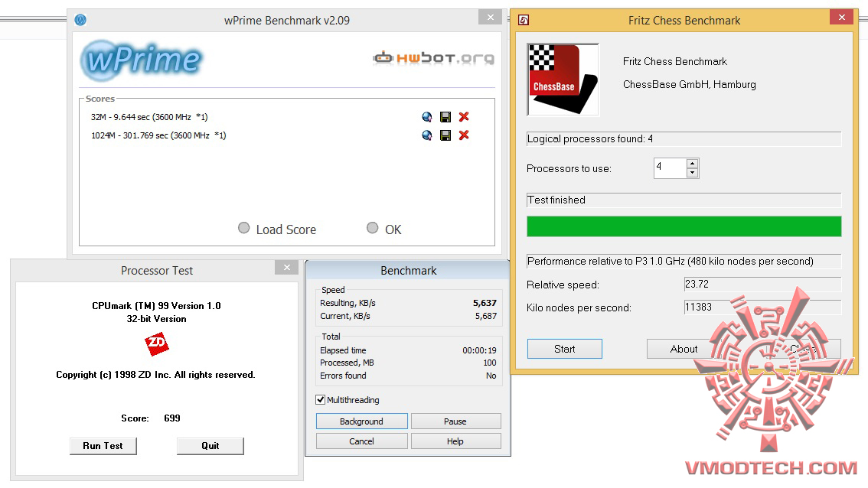Save the 32M score with floppy icon
868x488 pixels.
click(445, 117)
